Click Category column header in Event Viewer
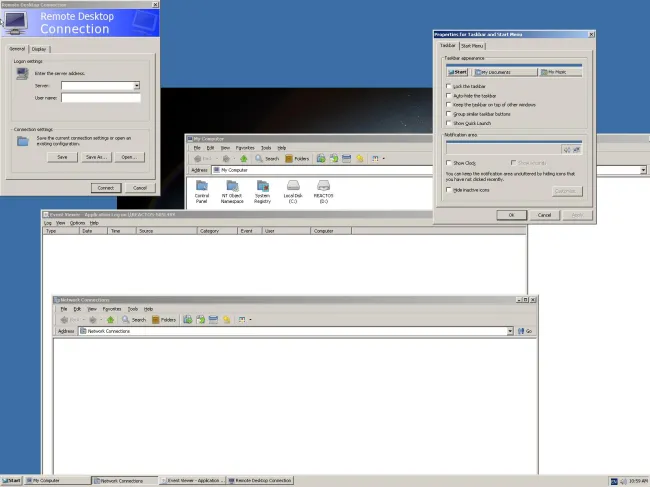 pos(217,231)
